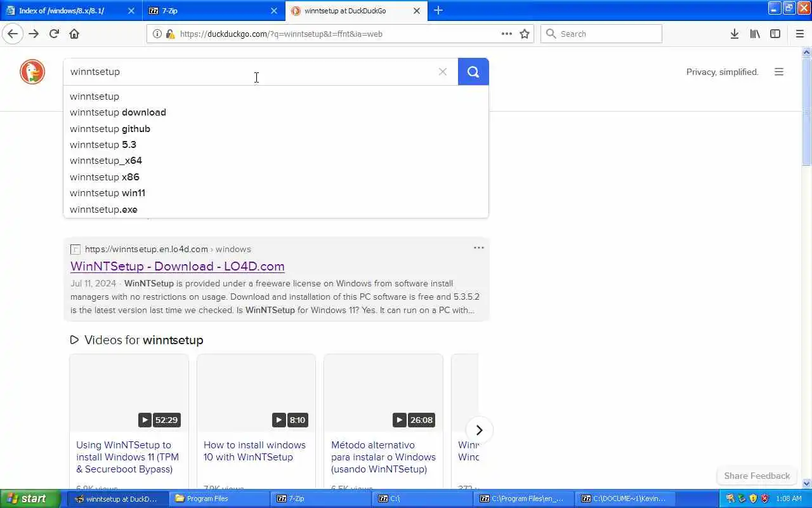
Task: Open the Firefox hamburger menu
Action: pyautogui.click(x=799, y=34)
